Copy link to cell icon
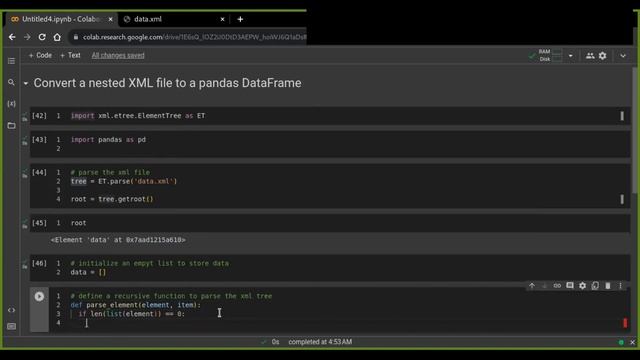This screenshot has height=360, width=640. point(557,286)
